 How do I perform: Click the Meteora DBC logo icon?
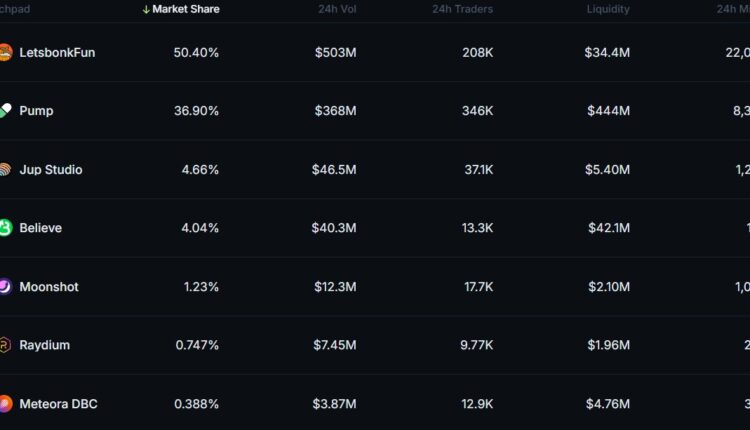(5, 404)
